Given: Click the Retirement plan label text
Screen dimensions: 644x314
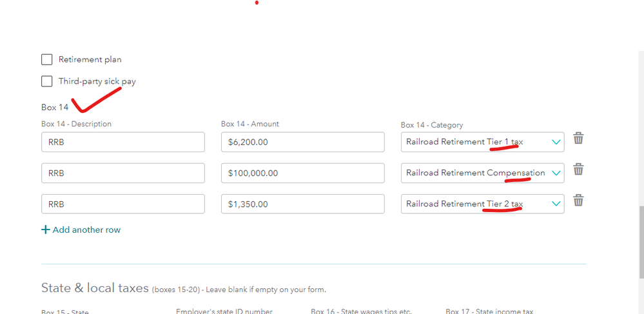Looking at the screenshot, I should 90,60.
